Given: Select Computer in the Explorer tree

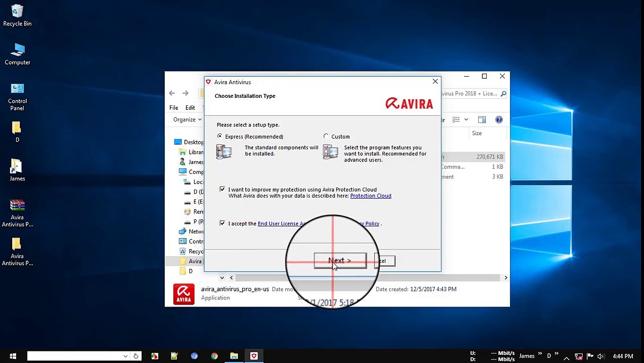Looking at the screenshot, I should point(191,172).
